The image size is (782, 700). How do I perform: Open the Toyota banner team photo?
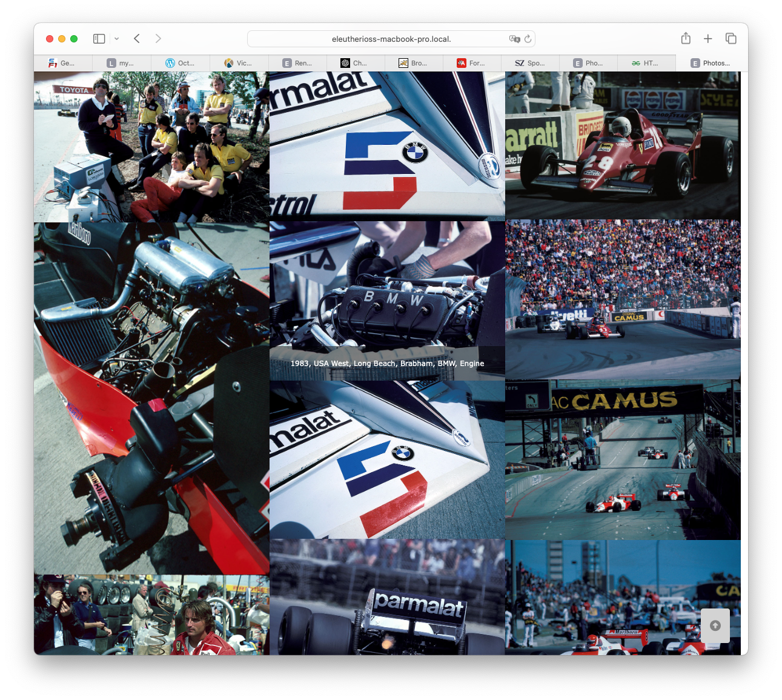pyautogui.click(x=151, y=147)
